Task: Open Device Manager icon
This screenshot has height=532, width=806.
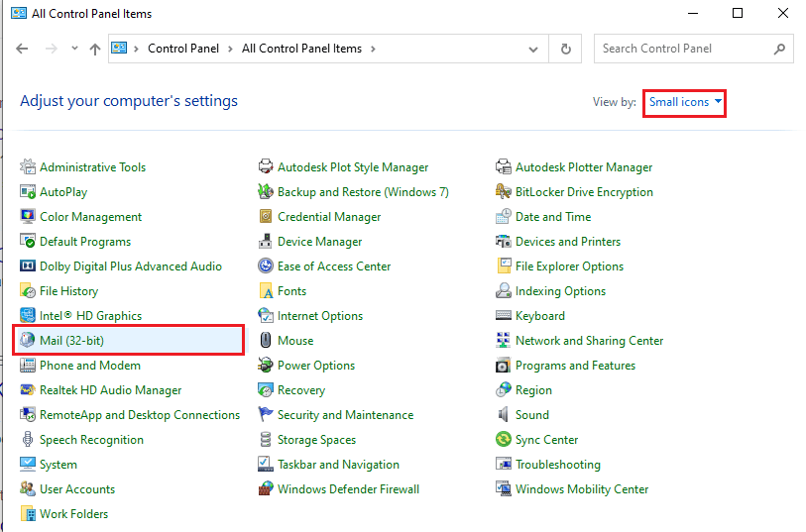Action: tap(266, 241)
